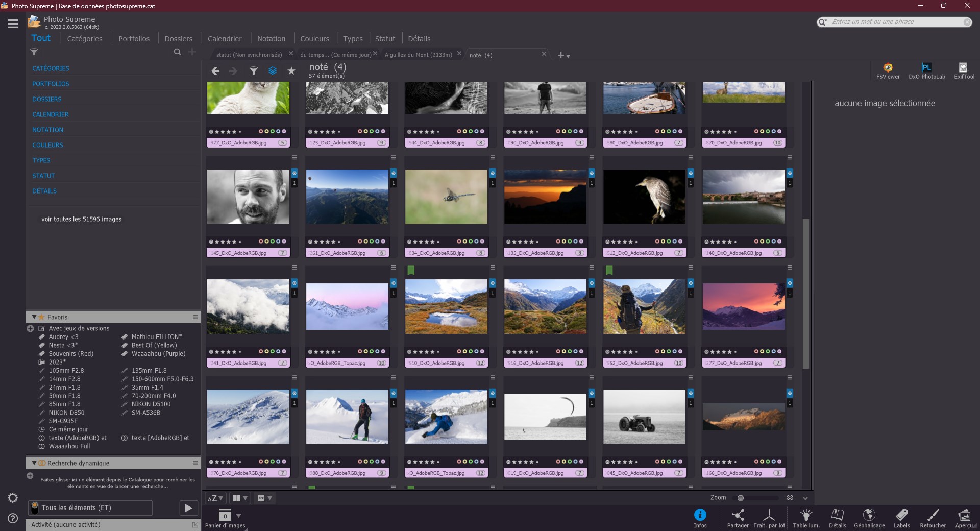The height and width of the screenshot is (531, 980).
Task: Open the Géobalisage geotagging tool
Action: 869,518
